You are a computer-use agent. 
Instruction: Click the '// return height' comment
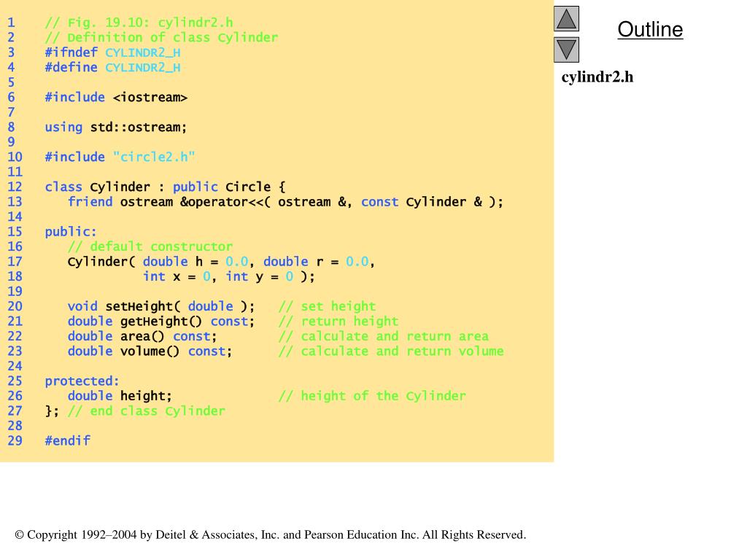pos(338,322)
